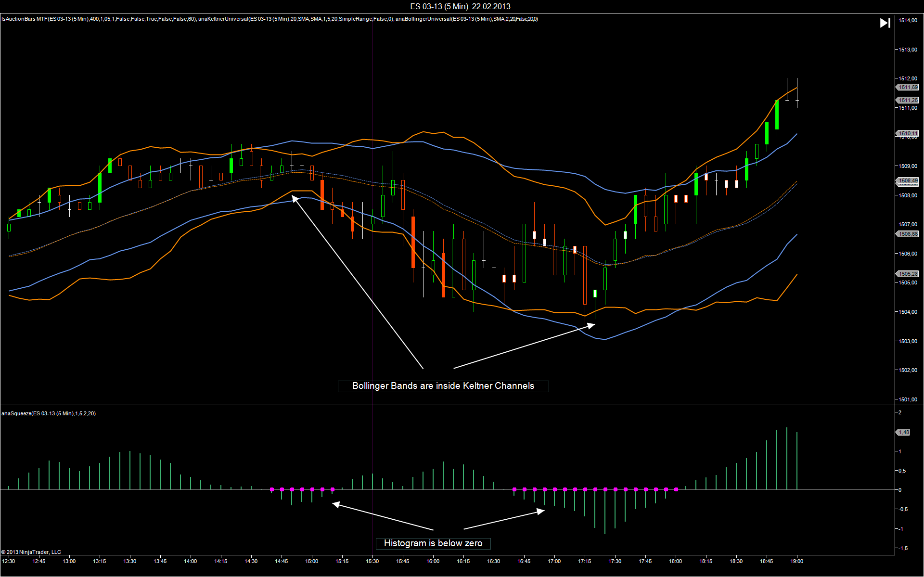The width and height of the screenshot is (924, 577).
Task: Click the 19:00 time axis label
Action: click(797, 561)
